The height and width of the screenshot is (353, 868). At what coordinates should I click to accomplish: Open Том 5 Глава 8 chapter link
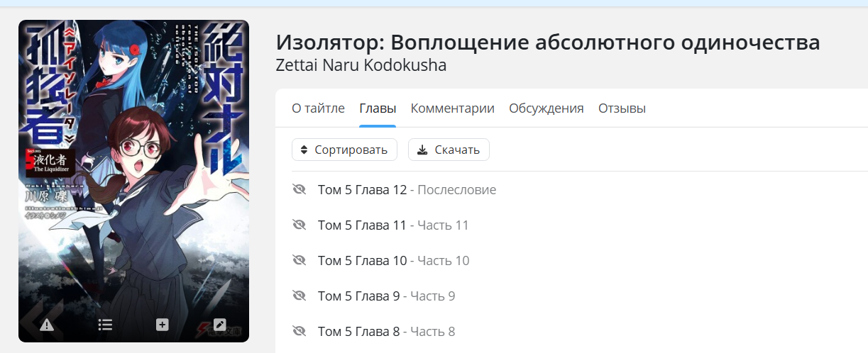point(386,332)
